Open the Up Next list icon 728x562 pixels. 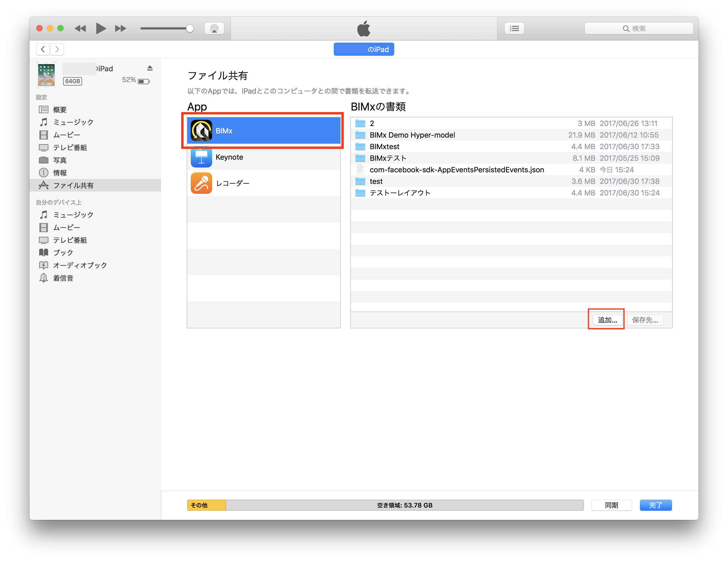tap(514, 28)
